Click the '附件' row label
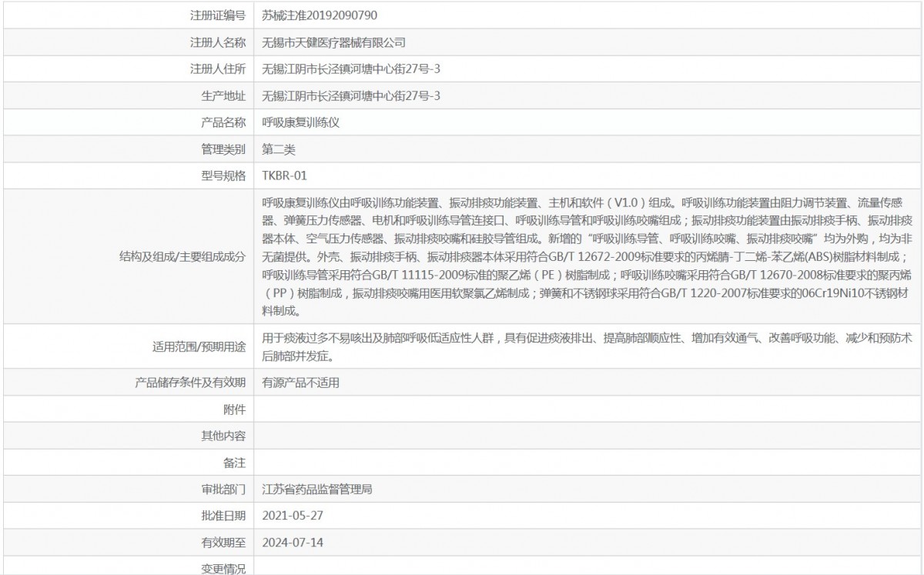This screenshot has height=575, width=924. (234, 410)
